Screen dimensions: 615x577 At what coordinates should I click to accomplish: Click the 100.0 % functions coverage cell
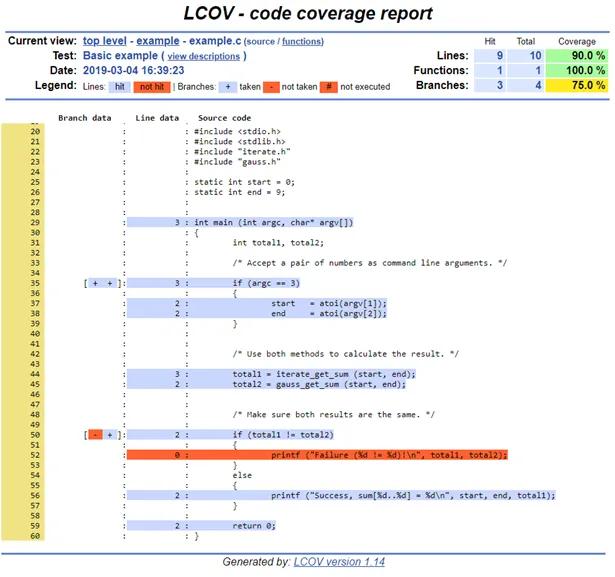coord(577,71)
